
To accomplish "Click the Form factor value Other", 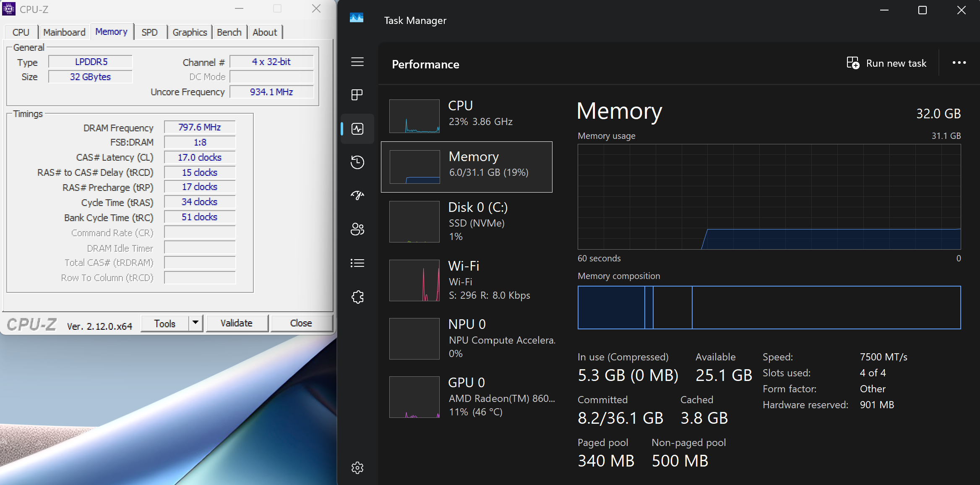I will (x=873, y=389).
